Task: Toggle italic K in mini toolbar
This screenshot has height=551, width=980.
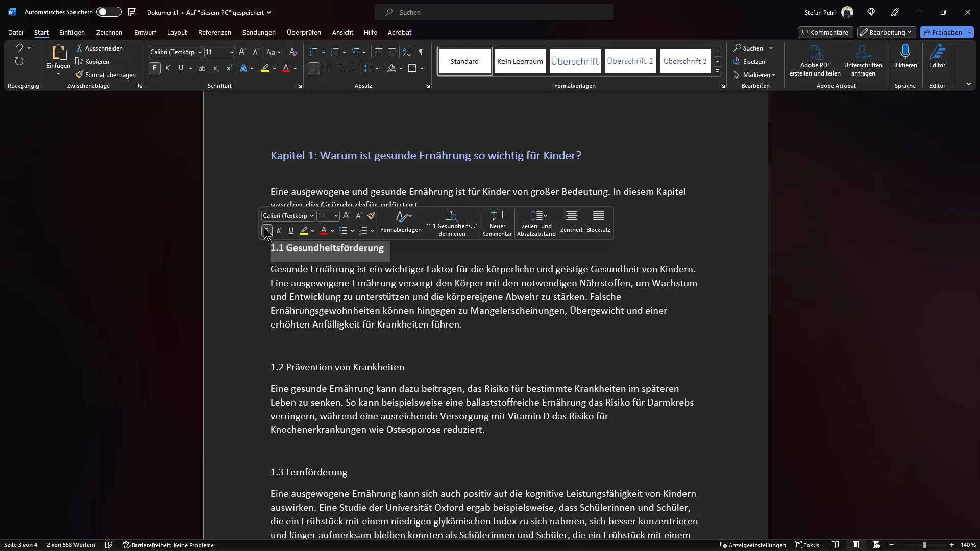Action: click(279, 231)
